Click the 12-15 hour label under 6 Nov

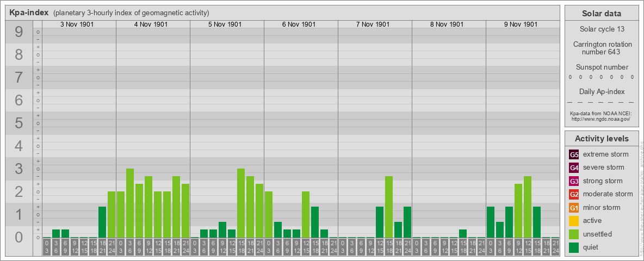(x=306, y=247)
